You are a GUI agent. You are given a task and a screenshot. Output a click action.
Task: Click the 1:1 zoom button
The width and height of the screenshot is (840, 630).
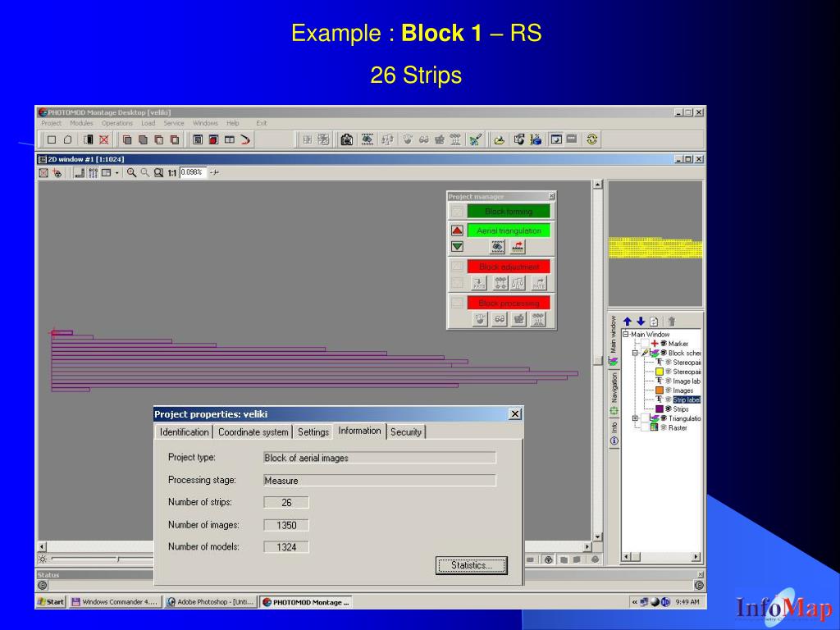171,173
